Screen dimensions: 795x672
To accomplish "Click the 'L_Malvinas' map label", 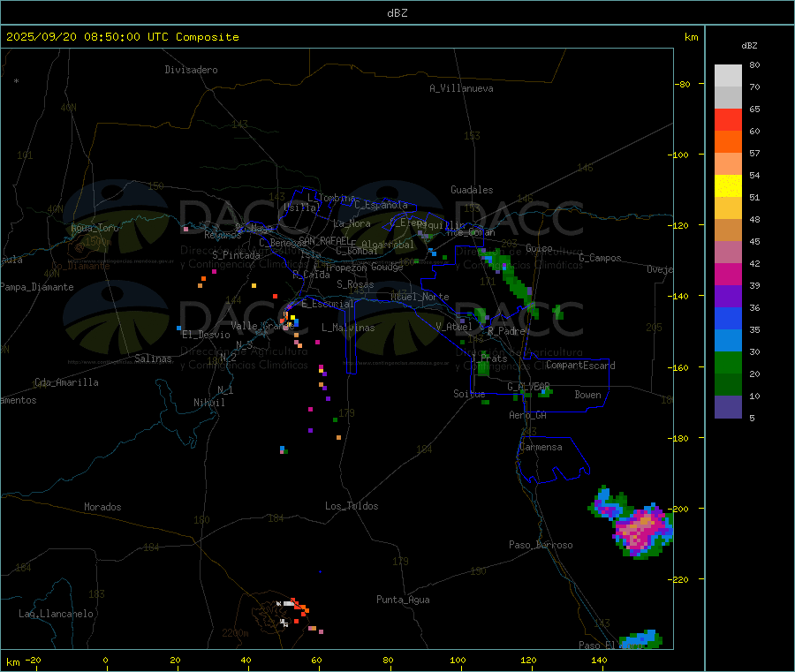I will [348, 328].
